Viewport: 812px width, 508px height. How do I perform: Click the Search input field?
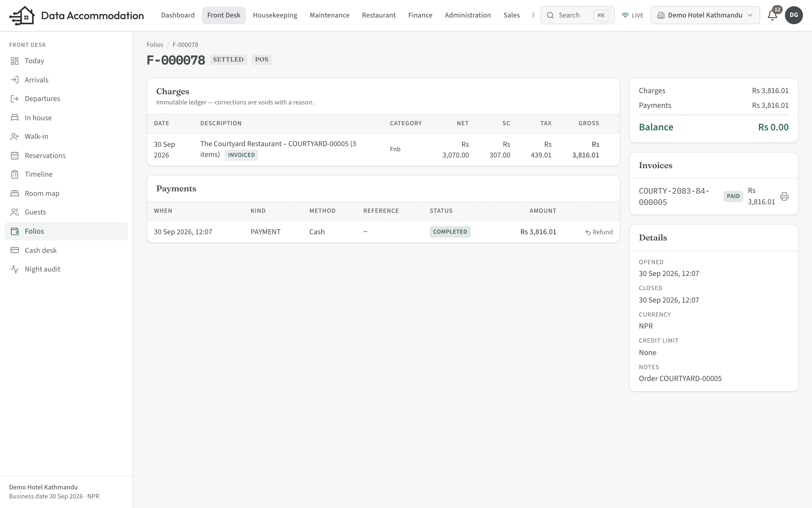[577, 15]
